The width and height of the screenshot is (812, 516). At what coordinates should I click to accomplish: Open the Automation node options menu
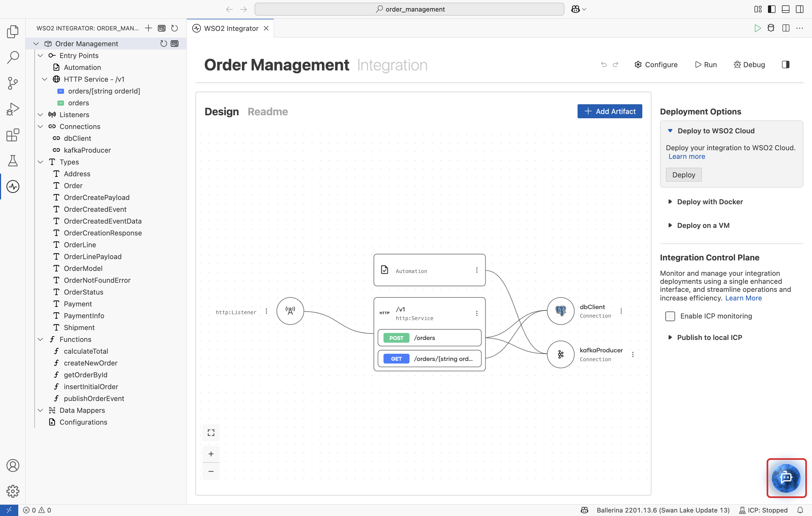[476, 270]
